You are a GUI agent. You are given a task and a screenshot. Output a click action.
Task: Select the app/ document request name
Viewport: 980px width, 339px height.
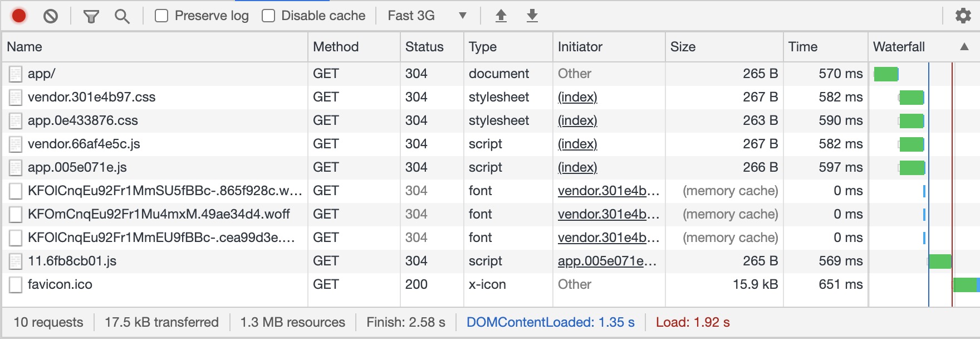pyautogui.click(x=42, y=74)
